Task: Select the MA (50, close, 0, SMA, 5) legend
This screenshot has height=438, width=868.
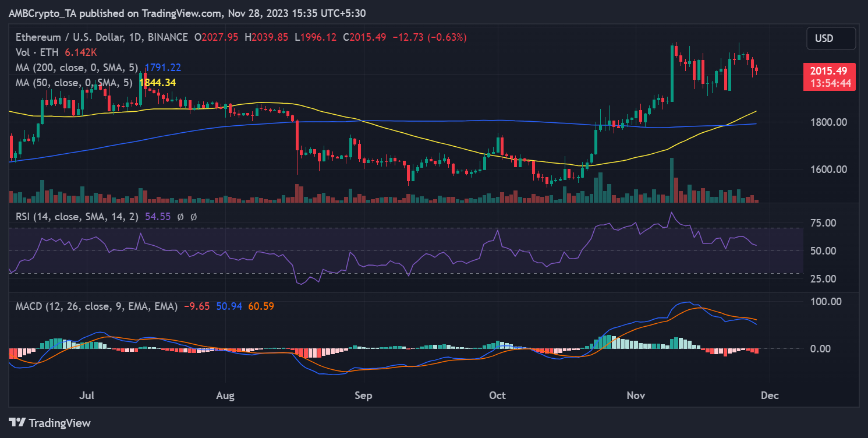Action: [75, 83]
